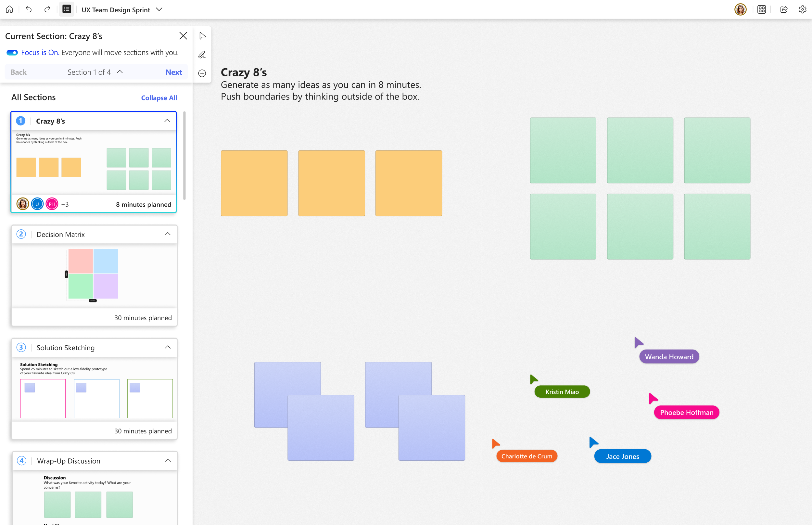Collapse the Decision Matrix section chevron
Screen dimensions: 812x525
point(168,234)
